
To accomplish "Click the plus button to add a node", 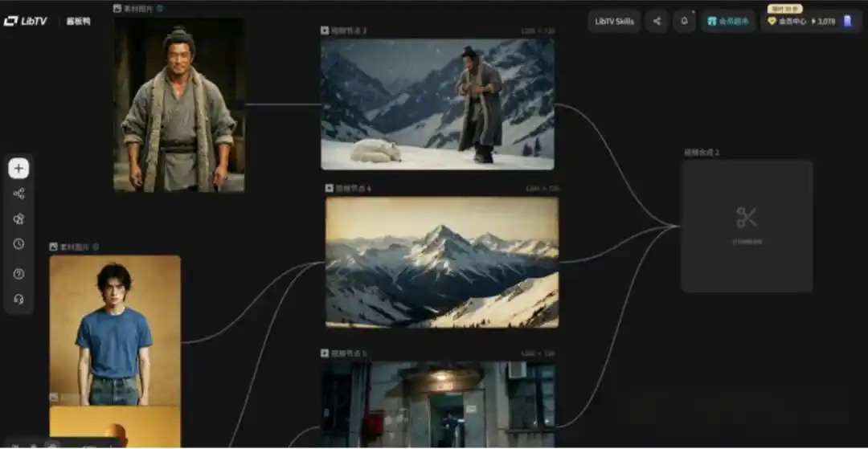I will [x=19, y=169].
